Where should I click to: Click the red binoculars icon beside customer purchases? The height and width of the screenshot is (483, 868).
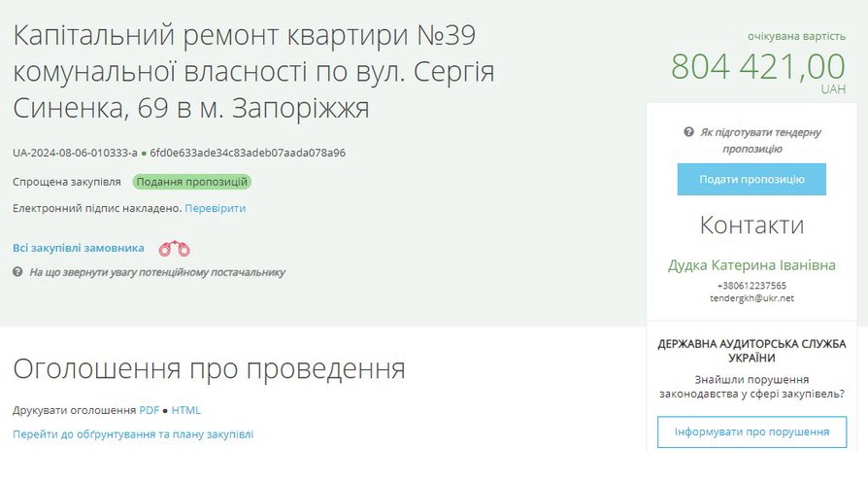[174, 248]
